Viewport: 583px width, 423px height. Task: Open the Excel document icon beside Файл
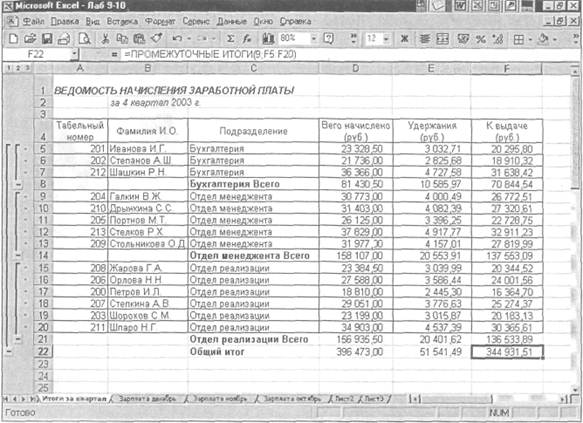pos(12,21)
